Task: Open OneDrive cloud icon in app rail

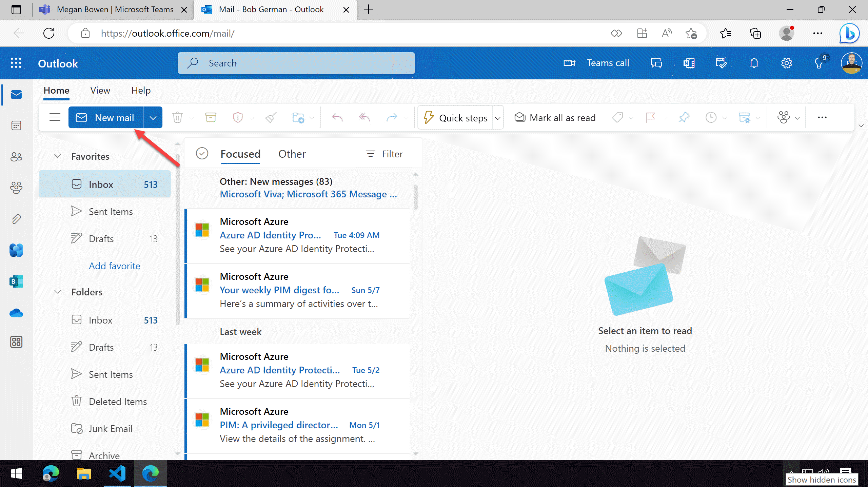Action: coord(16,313)
